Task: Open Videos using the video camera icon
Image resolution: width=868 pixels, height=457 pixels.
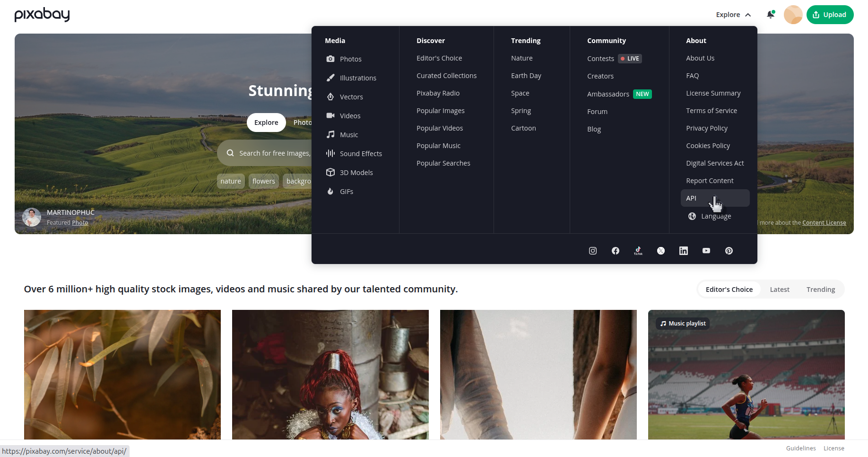Action: (x=330, y=115)
